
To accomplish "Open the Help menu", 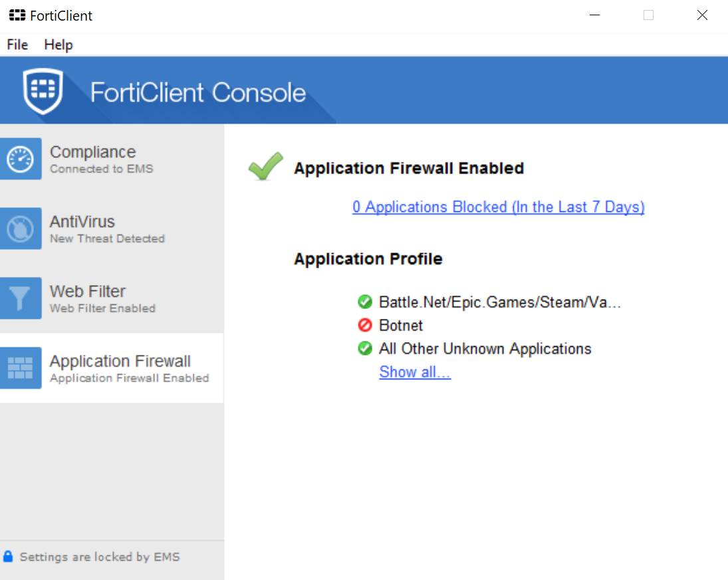I will 59,45.
